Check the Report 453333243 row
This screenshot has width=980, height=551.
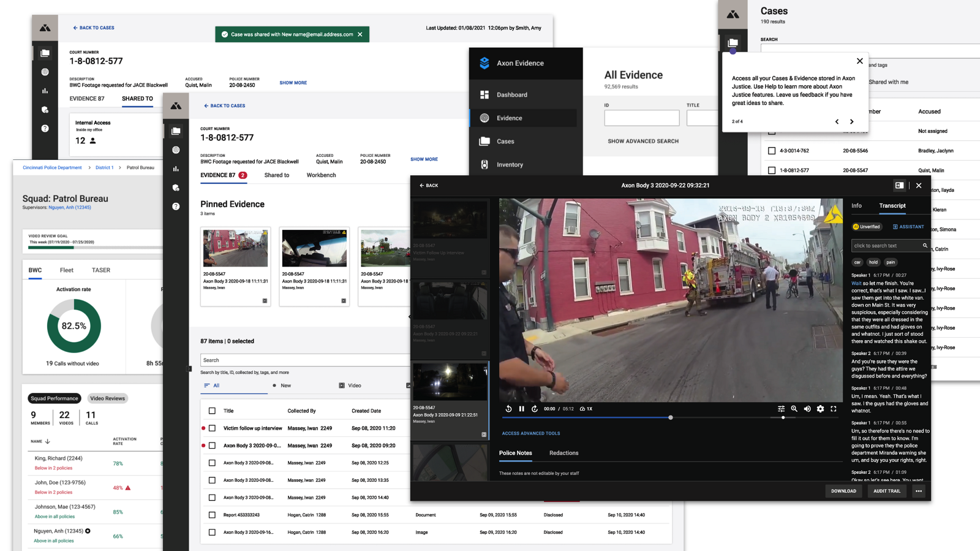(x=212, y=515)
